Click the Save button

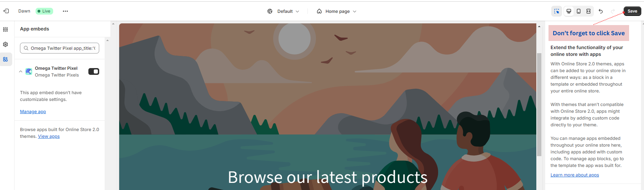pyautogui.click(x=632, y=11)
